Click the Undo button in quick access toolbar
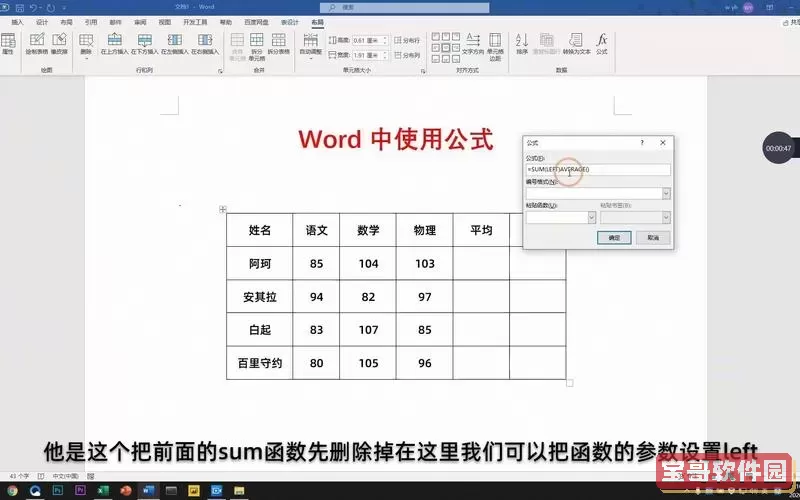The image size is (800, 500). 33,8
